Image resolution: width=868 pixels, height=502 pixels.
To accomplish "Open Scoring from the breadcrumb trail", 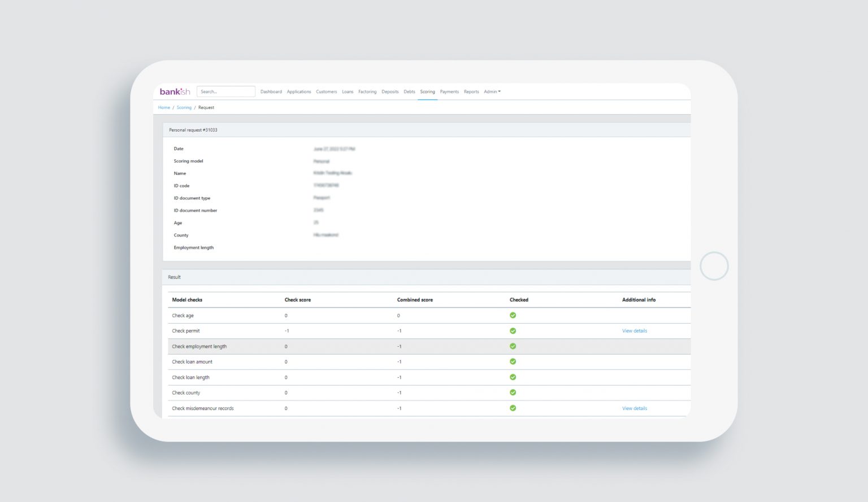I will [184, 107].
